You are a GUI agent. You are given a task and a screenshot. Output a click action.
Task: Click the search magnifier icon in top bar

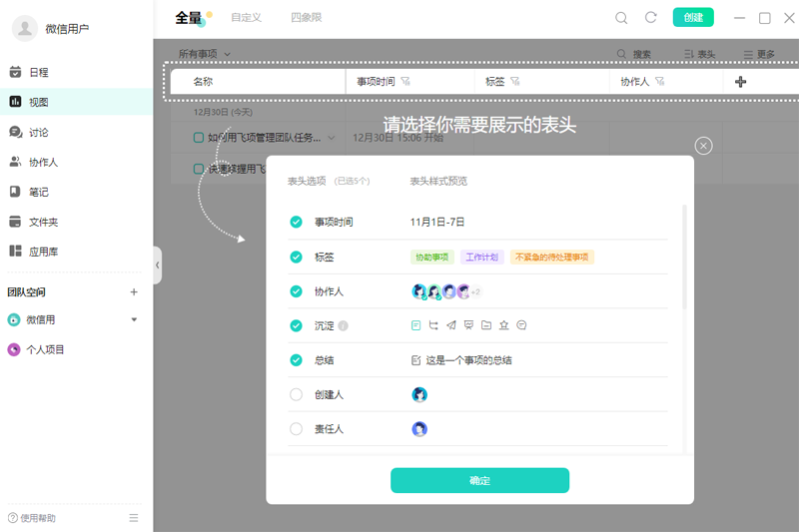[x=621, y=18]
